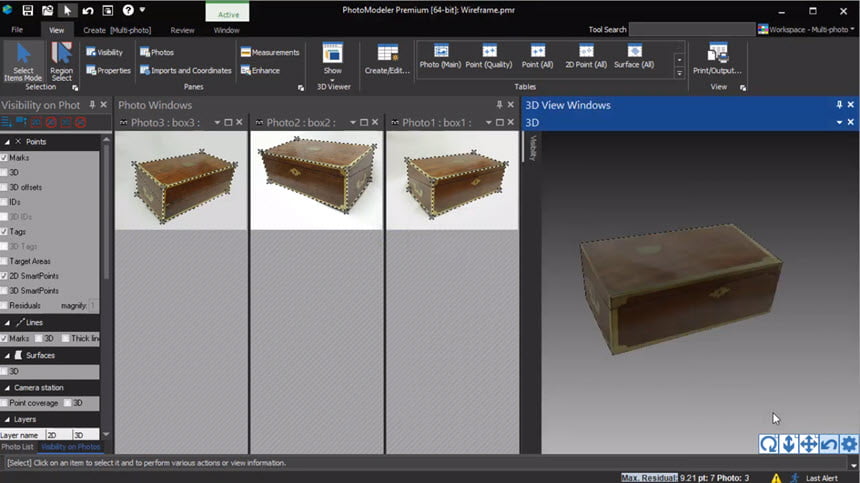Viewport: 860px width, 483px height.
Task: Open 3D view settings gear
Action: (x=849, y=444)
